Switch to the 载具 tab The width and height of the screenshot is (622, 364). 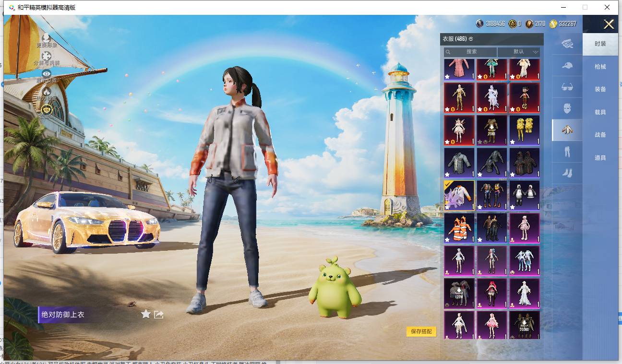point(600,112)
